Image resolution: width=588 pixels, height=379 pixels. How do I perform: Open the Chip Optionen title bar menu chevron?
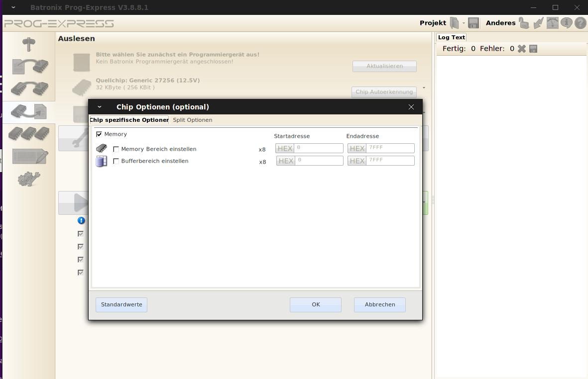pyautogui.click(x=100, y=107)
